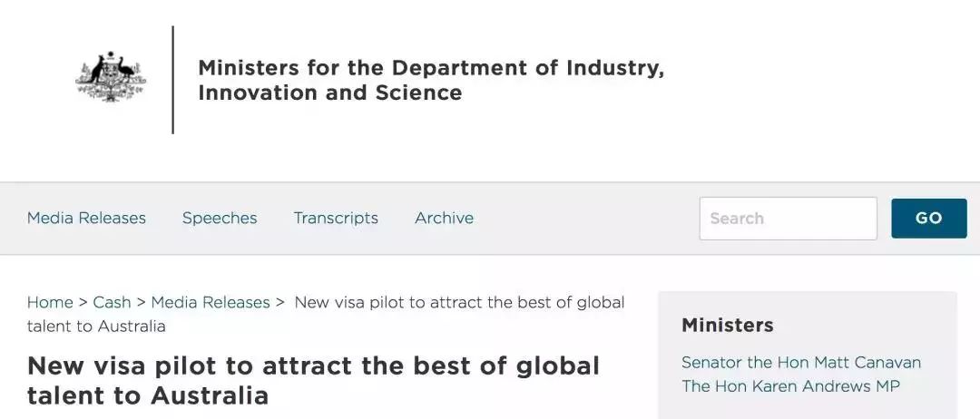Click the breadcrumb arrow after Cash
The height and width of the screenshot is (419, 980).
tap(142, 302)
